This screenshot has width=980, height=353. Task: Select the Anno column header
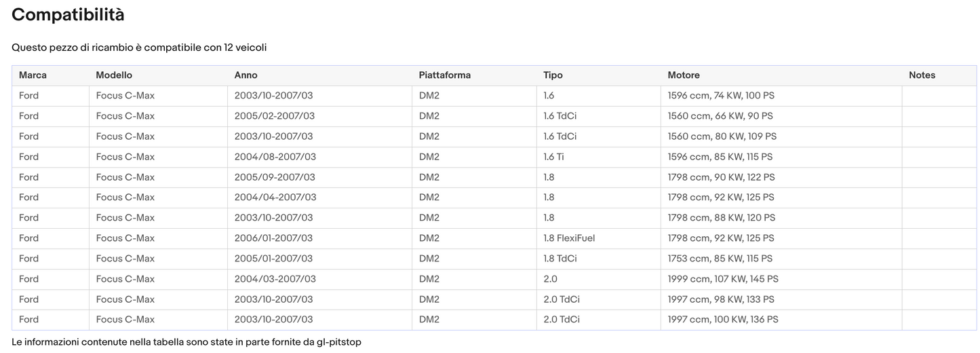[x=246, y=75]
